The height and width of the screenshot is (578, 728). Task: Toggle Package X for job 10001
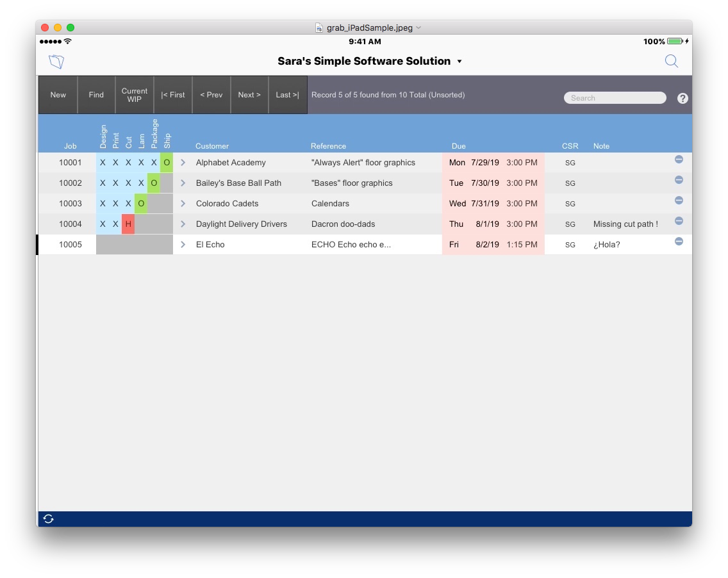click(154, 163)
